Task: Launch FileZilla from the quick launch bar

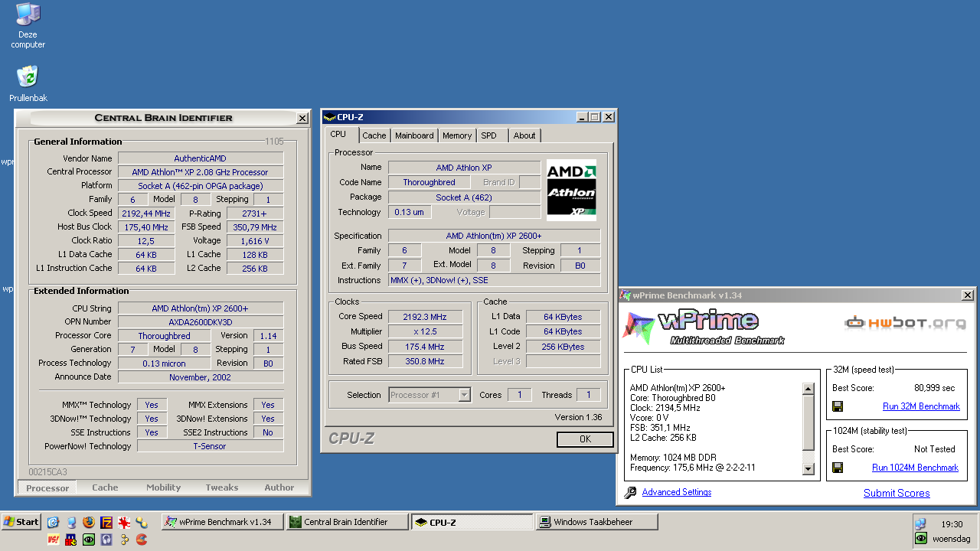Action: (106, 522)
